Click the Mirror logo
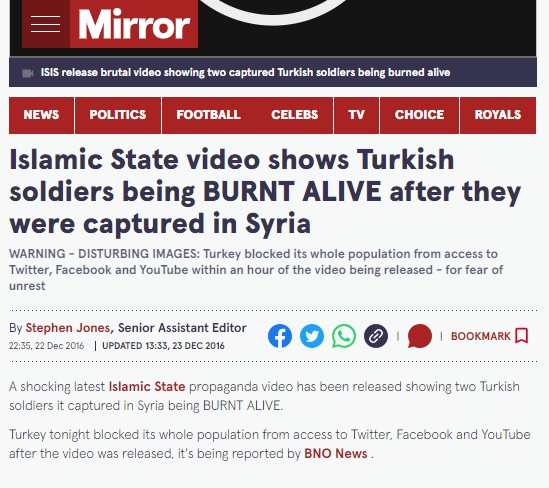Image resolution: width=549 pixels, height=488 pixels. (134, 24)
